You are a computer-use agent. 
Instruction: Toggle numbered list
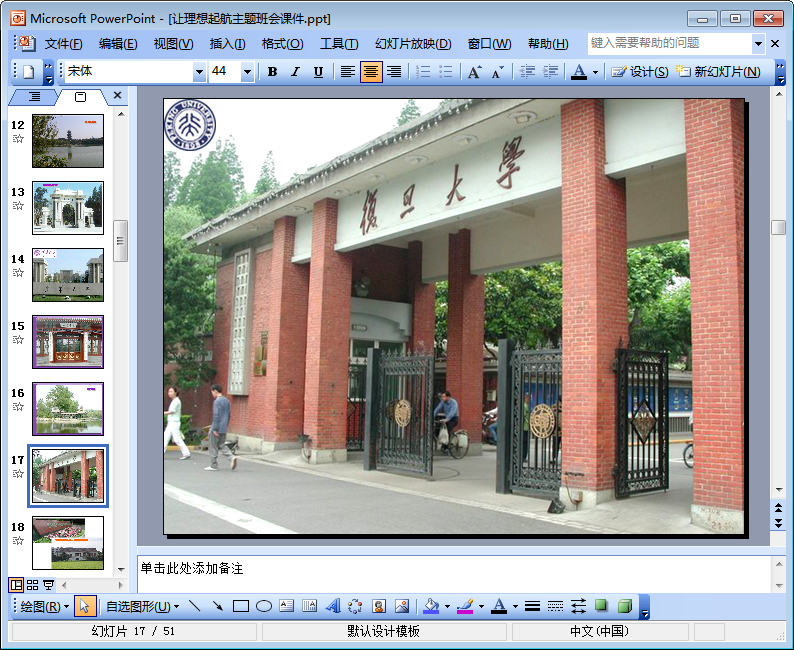[423, 72]
